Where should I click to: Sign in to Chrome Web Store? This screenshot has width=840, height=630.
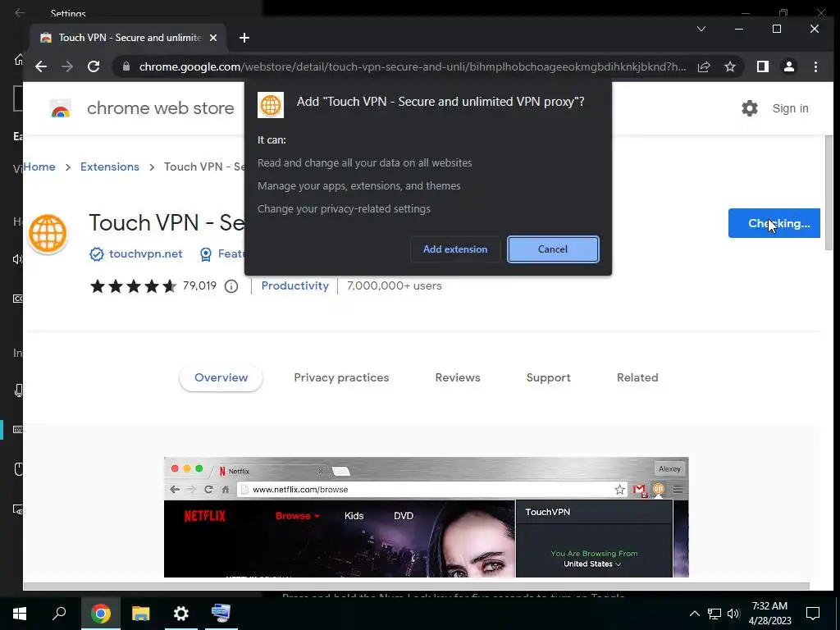790,108
